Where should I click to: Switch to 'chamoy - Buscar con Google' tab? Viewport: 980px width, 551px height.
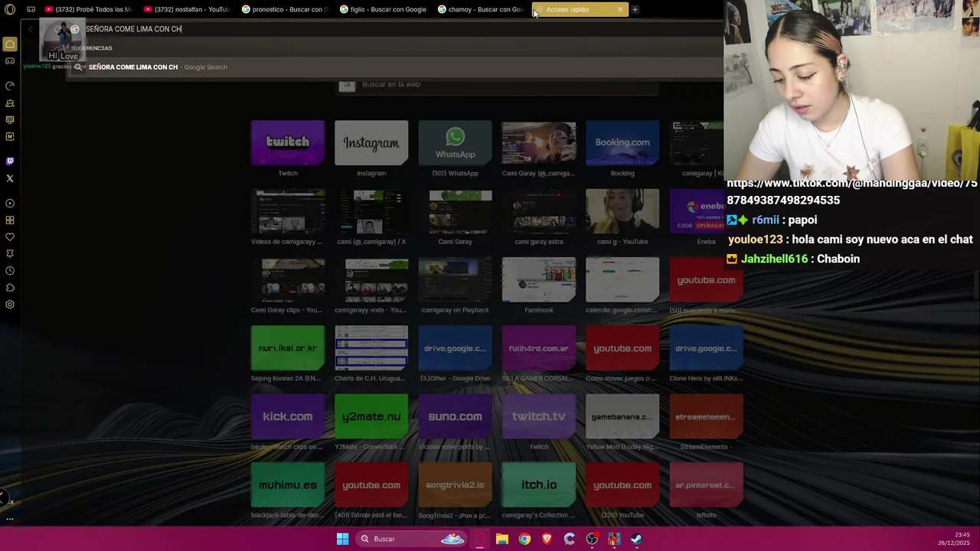coord(480,9)
